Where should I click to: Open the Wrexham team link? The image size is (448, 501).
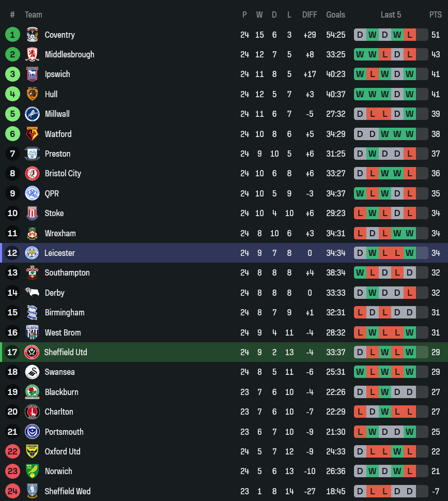click(60, 233)
